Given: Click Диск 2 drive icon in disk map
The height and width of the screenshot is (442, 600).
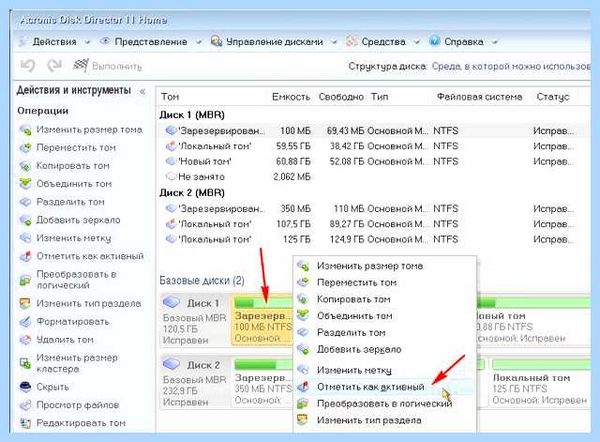Looking at the screenshot, I should tap(171, 364).
